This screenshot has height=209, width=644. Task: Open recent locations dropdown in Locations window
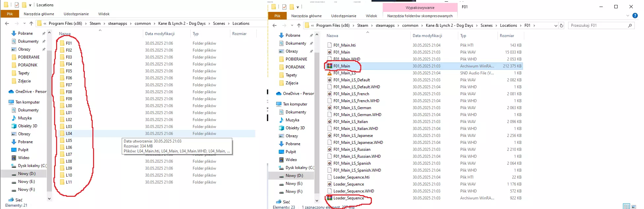pos(24,23)
